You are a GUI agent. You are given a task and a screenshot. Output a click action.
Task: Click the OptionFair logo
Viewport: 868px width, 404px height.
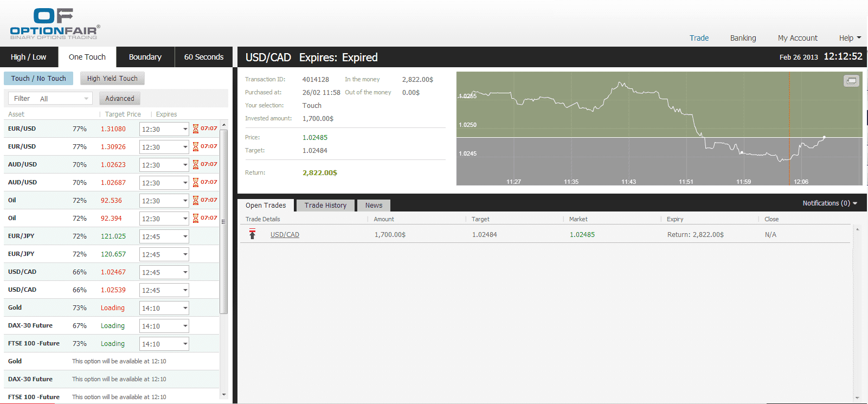(54, 24)
